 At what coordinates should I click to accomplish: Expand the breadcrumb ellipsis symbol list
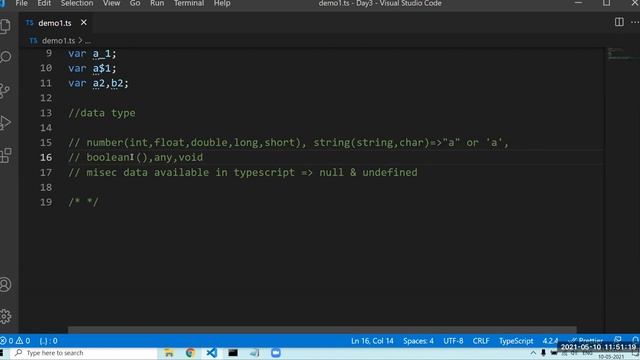pos(88,41)
